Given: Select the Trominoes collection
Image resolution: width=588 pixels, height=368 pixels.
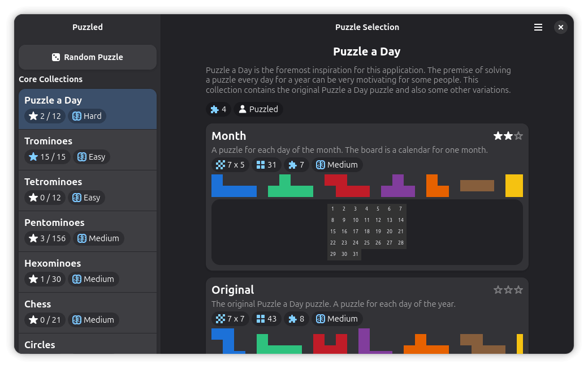Looking at the screenshot, I should (88, 149).
